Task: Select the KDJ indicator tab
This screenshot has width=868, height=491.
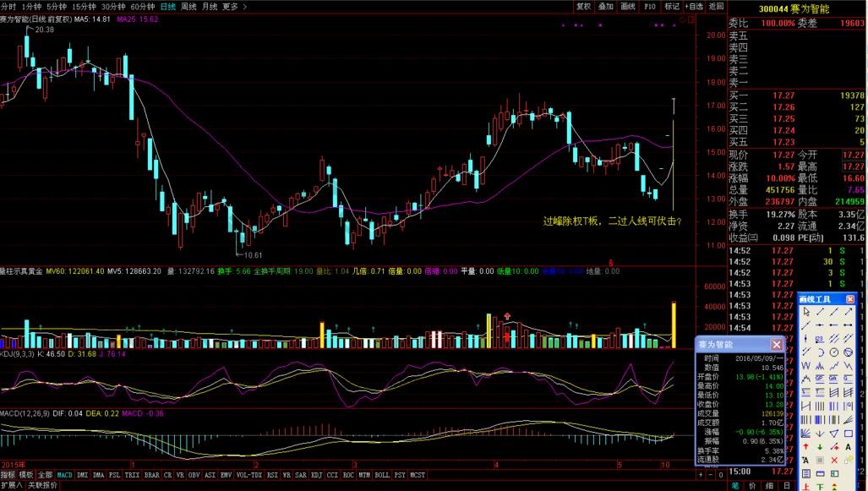Action: (316, 475)
